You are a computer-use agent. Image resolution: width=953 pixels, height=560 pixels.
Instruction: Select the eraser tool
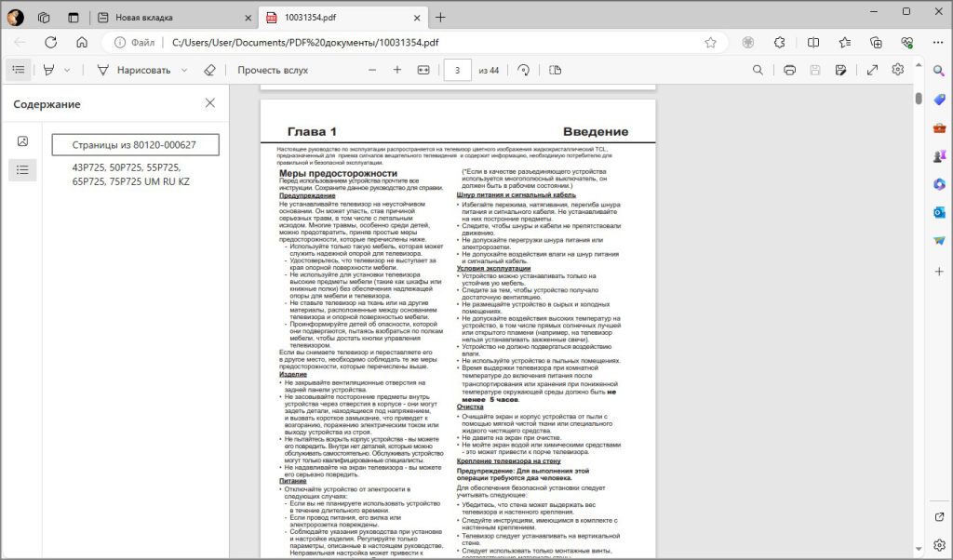click(x=209, y=69)
